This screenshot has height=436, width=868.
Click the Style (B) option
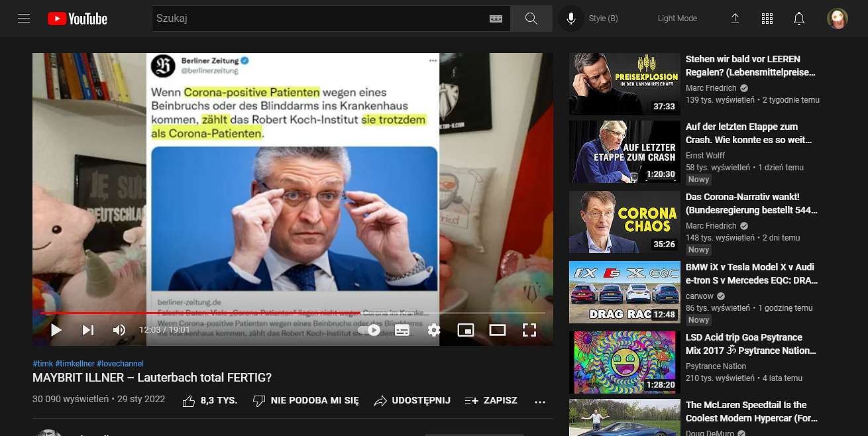[603, 19]
